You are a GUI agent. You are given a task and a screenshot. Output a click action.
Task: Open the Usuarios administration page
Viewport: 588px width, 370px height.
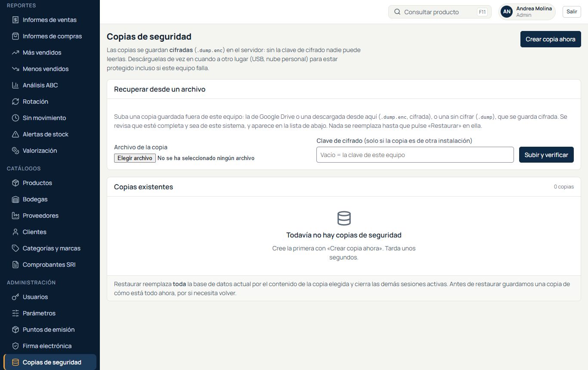point(50,297)
